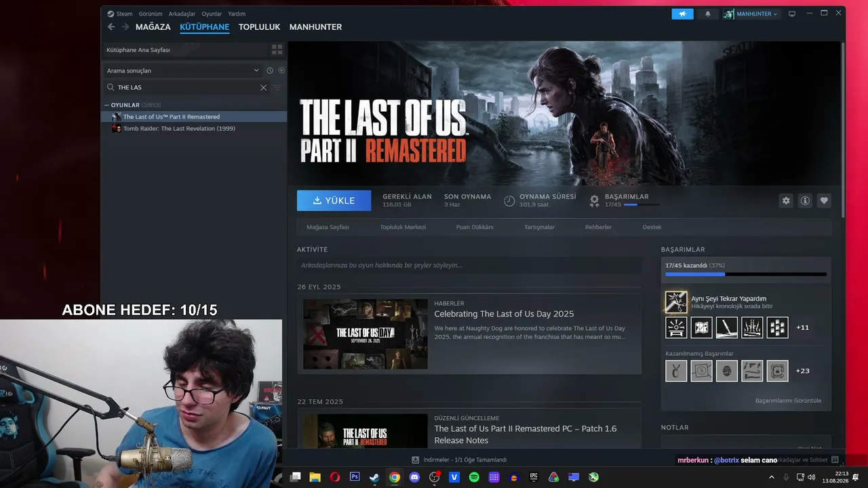The height and width of the screenshot is (488, 868).
Task: View the knife achievement icon
Action: pos(727,327)
